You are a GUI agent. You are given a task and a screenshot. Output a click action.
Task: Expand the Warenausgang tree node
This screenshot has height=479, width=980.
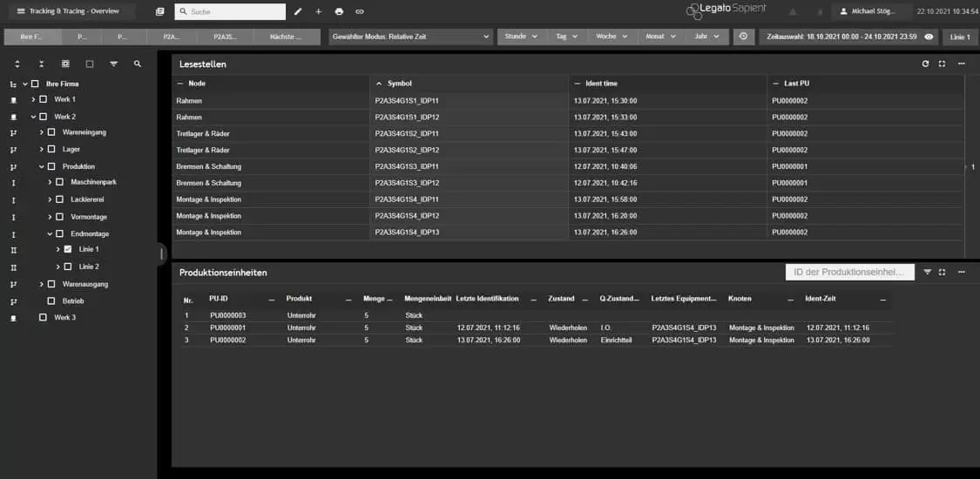[41, 284]
